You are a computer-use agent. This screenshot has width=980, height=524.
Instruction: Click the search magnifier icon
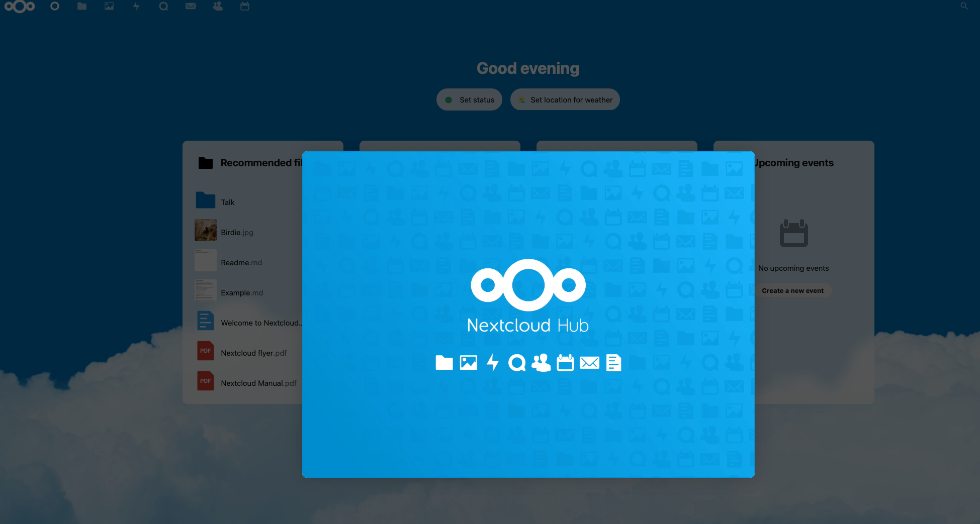[x=964, y=6]
